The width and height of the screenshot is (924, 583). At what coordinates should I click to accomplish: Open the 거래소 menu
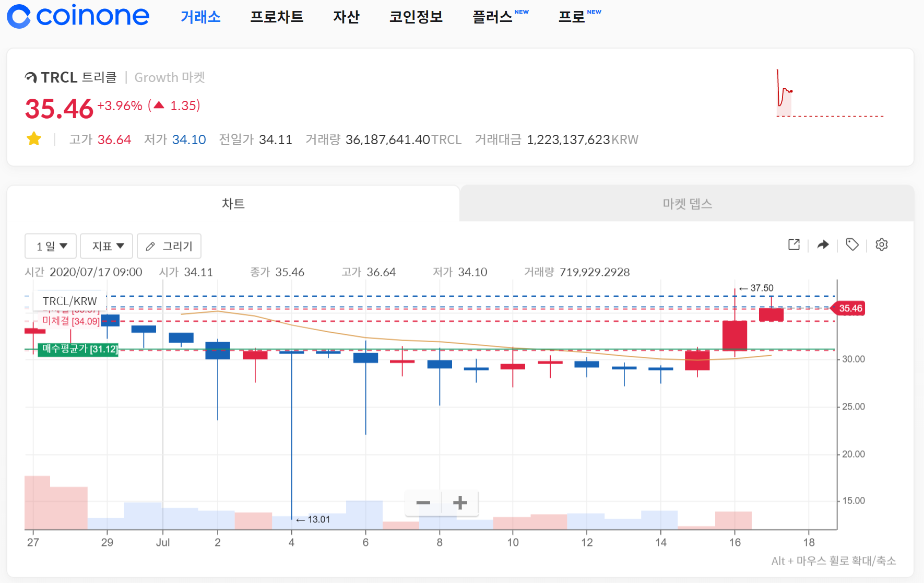click(200, 17)
